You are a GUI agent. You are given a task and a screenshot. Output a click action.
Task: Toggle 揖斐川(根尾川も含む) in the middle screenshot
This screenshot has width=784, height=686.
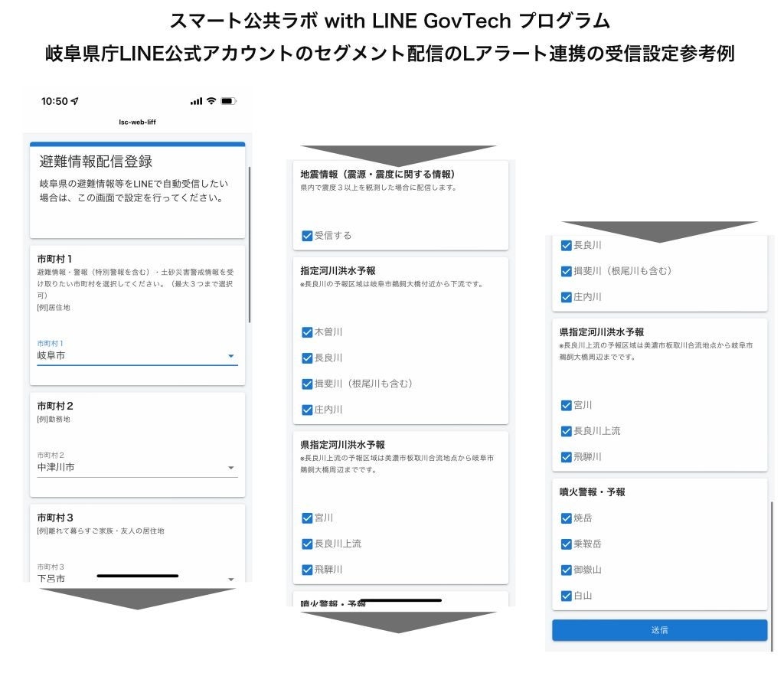[307, 384]
